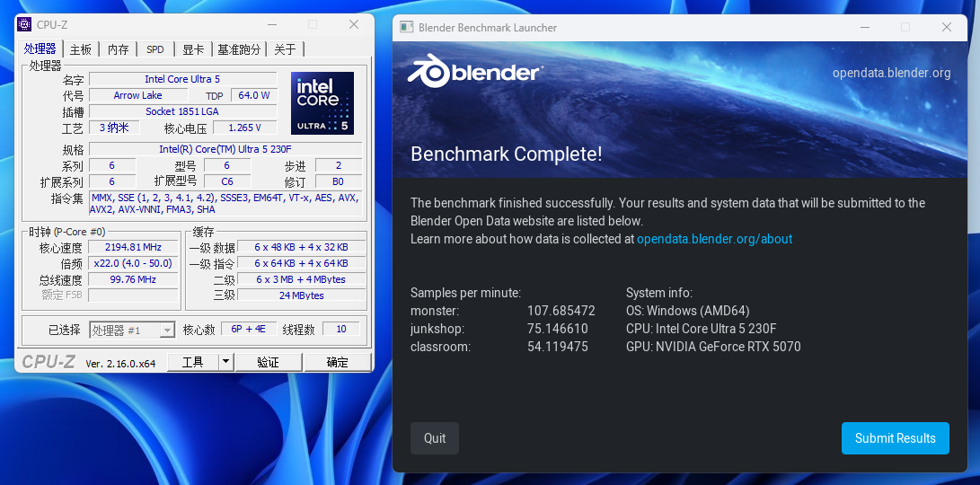This screenshot has width=980, height=485.
Task: Open the 关于 tab
Action: 286,49
